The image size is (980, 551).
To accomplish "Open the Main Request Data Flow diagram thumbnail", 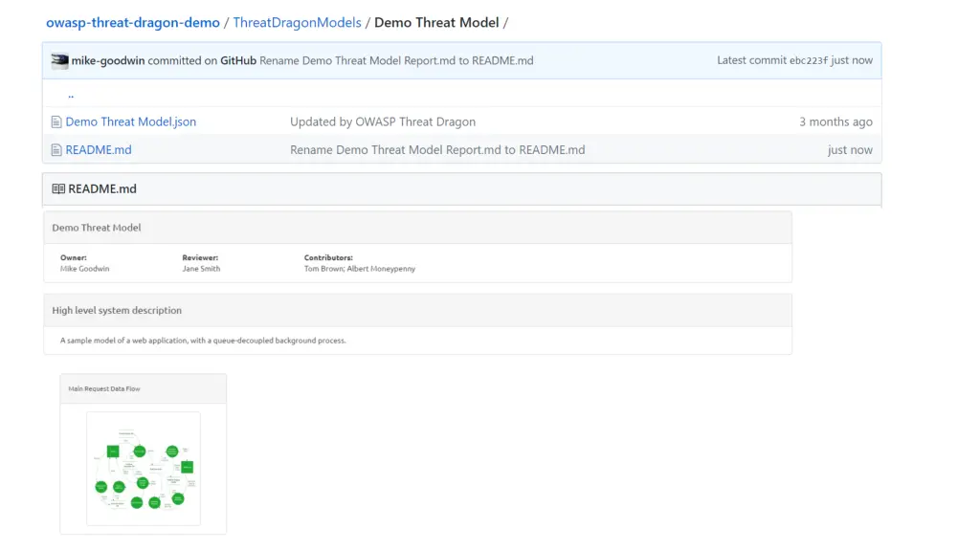I will point(144,469).
